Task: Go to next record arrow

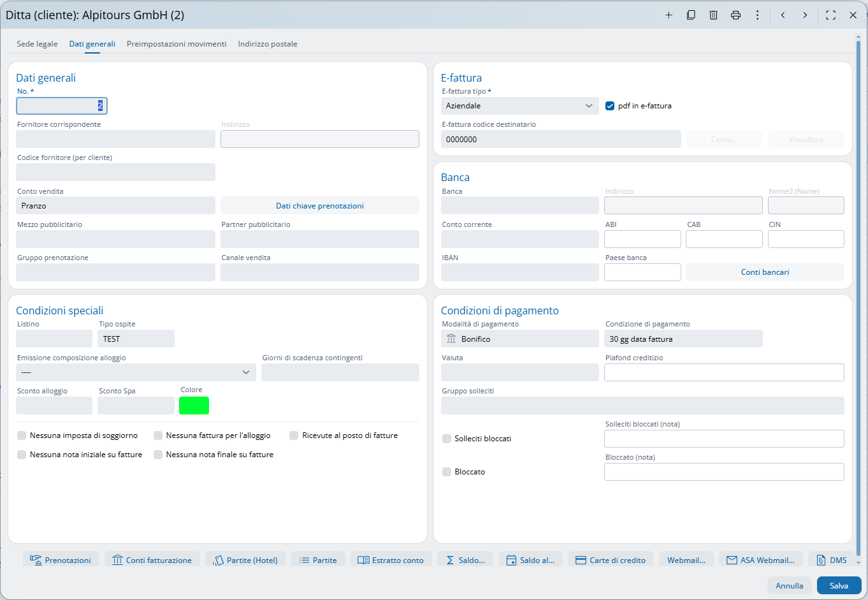Action: (x=805, y=15)
